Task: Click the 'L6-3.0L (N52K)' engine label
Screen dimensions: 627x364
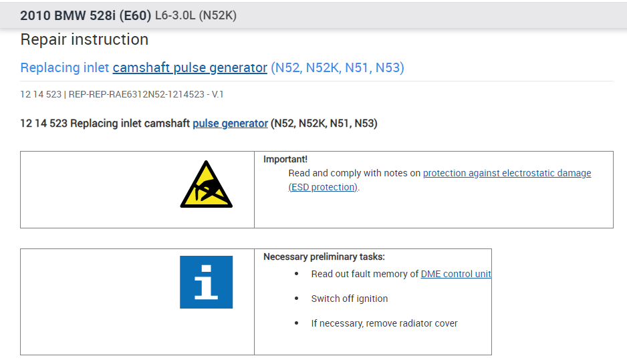Action: point(195,15)
